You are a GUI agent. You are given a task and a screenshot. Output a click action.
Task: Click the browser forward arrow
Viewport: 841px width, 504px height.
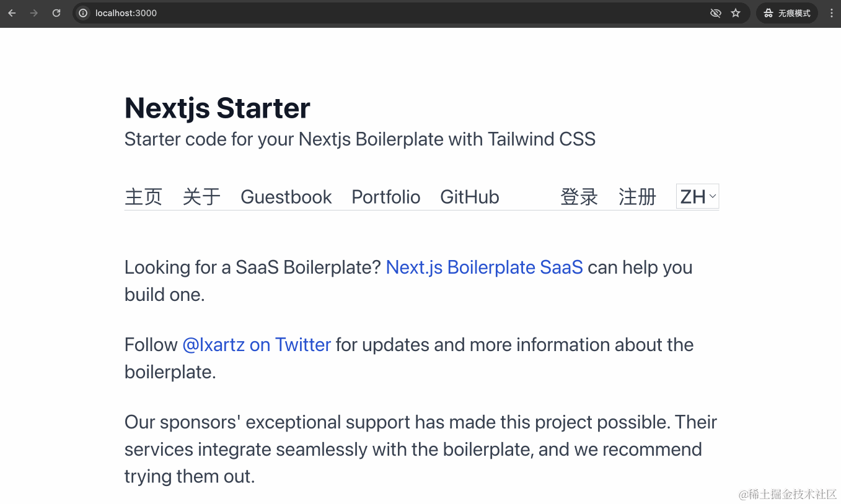pos(34,13)
